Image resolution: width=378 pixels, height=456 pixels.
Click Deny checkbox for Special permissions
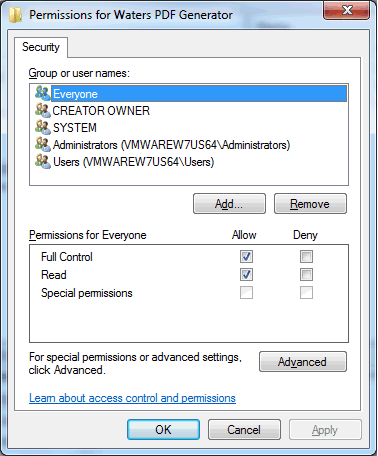[306, 293]
